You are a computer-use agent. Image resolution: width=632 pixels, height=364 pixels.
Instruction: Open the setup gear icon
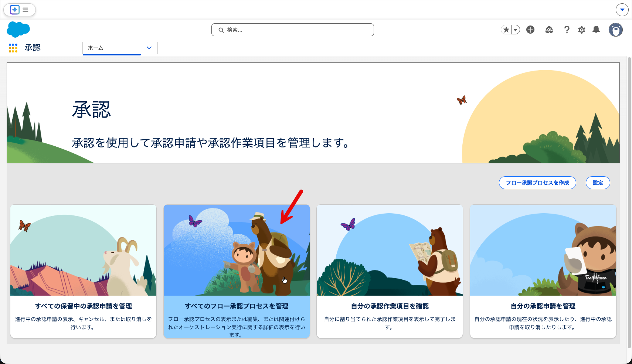[x=582, y=30]
